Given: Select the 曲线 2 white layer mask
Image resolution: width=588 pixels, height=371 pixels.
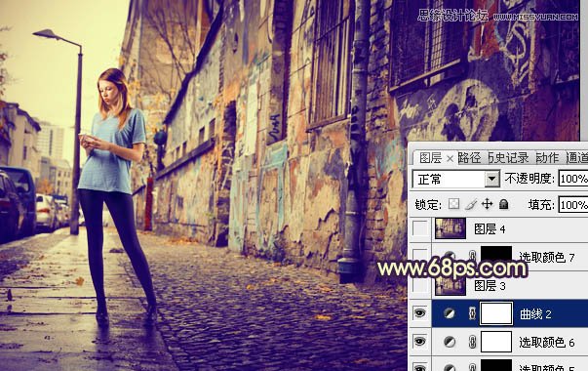Looking at the screenshot, I should pos(496,313).
